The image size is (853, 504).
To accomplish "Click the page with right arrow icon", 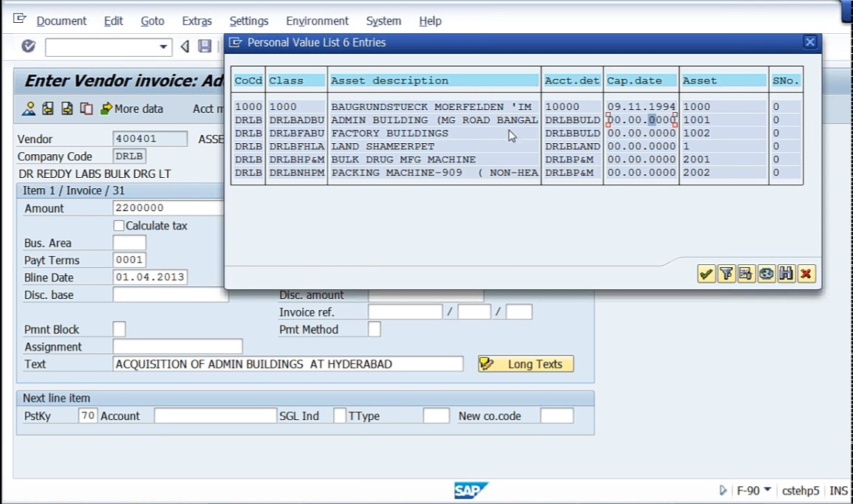I will click(67, 108).
